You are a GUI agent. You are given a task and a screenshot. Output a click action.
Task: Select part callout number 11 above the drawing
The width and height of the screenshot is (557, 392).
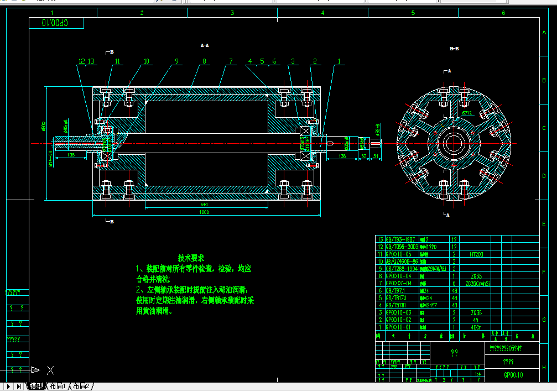coord(118,61)
